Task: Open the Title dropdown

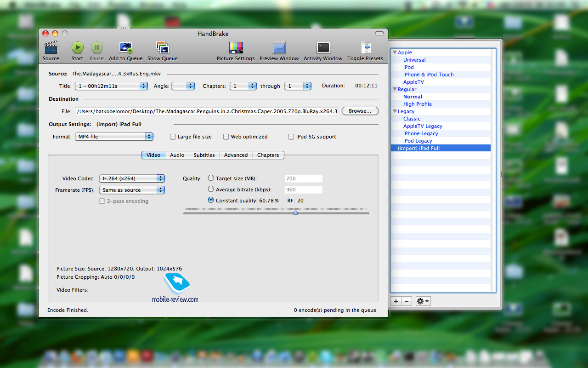Action: (x=112, y=86)
